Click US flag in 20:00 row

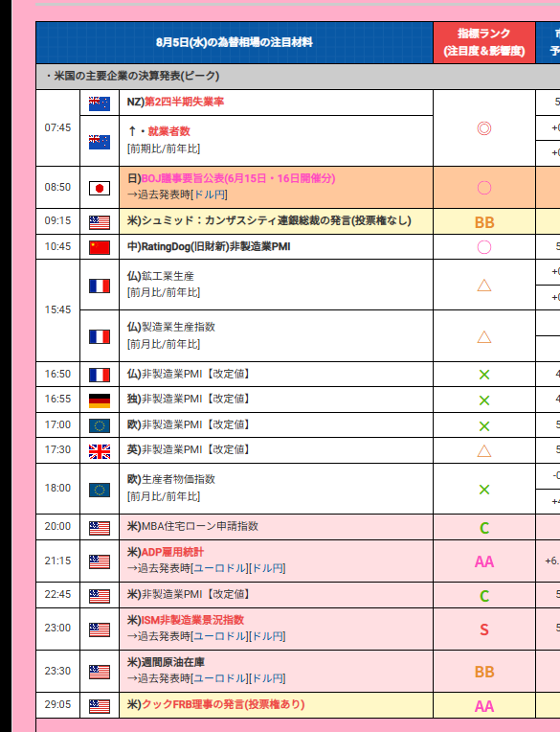pos(100,528)
